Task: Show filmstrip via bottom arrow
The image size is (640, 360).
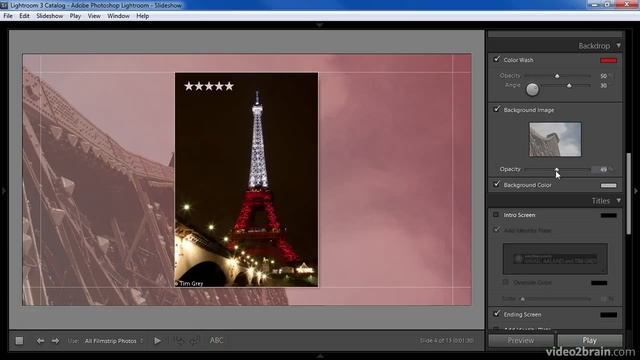Action: click(x=320, y=356)
